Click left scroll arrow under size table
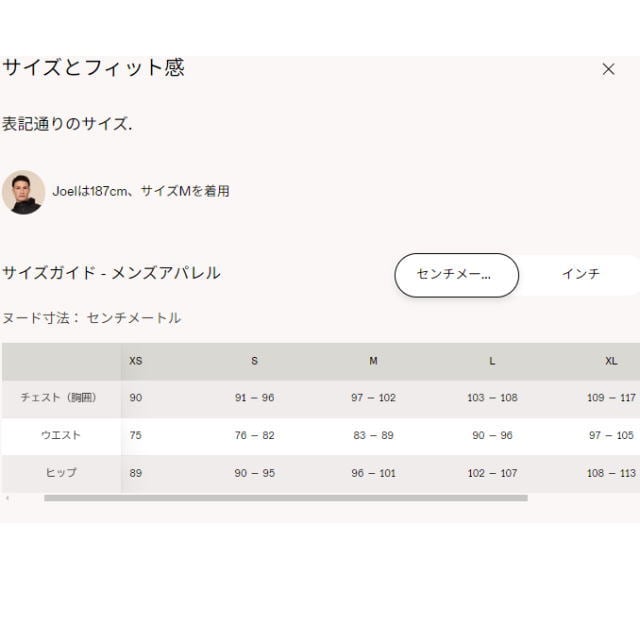Viewport: 640px width, 640px height. tap(7, 497)
